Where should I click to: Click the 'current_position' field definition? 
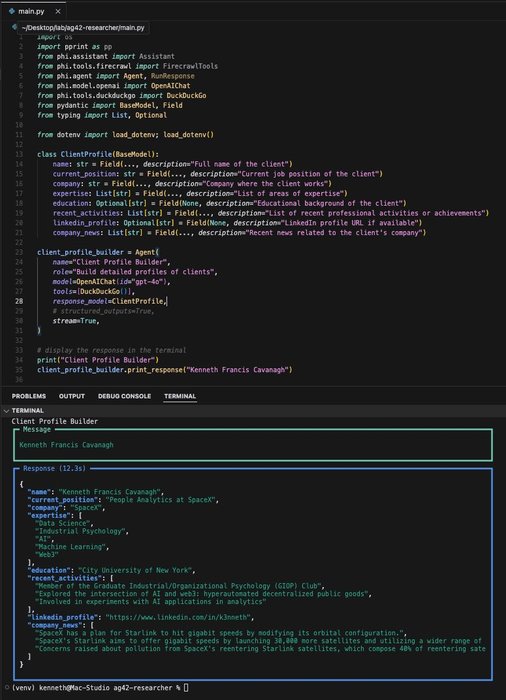click(x=217, y=174)
